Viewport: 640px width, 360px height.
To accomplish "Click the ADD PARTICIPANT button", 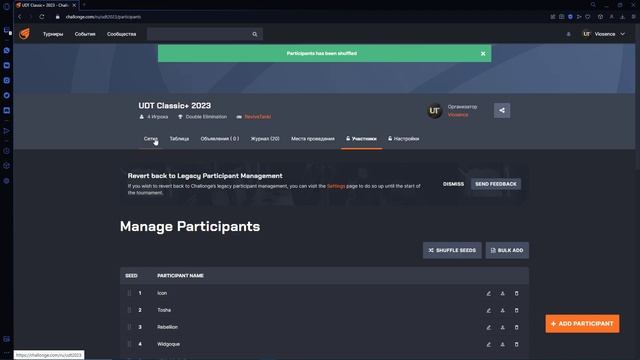I will click(582, 324).
